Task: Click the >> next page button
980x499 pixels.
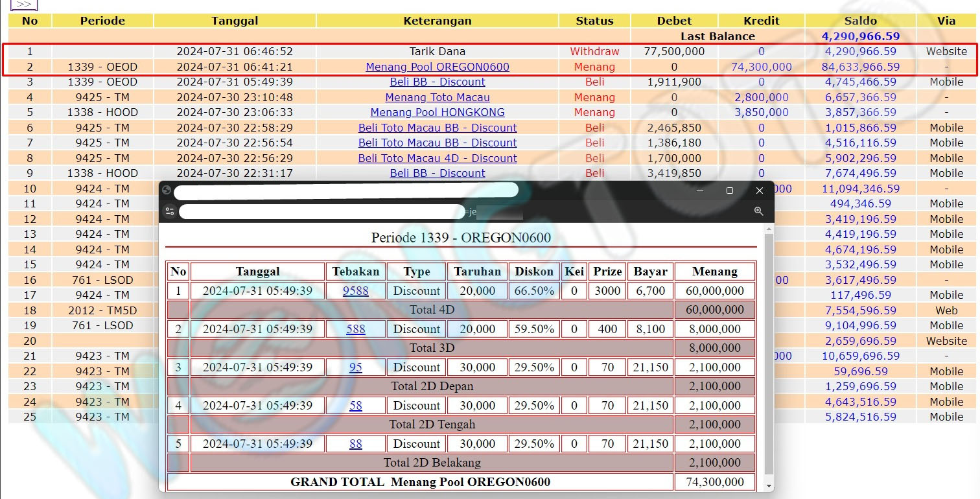Action: coord(24,5)
